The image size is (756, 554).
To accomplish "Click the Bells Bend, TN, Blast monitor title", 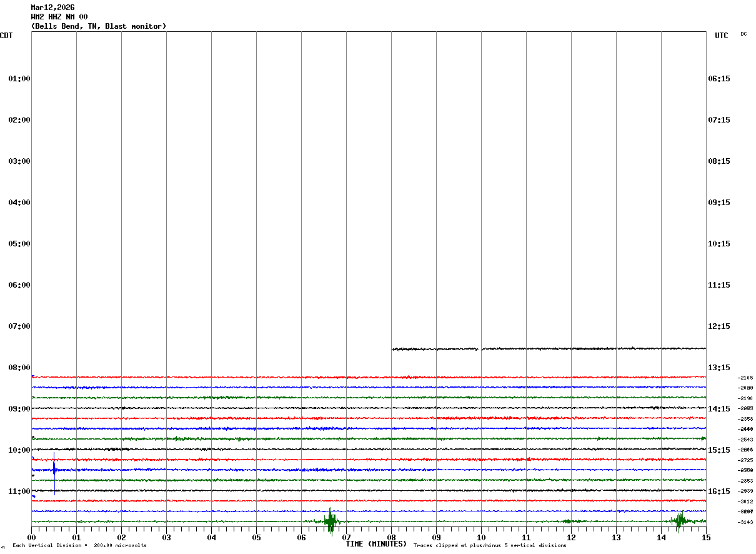I will point(99,26).
